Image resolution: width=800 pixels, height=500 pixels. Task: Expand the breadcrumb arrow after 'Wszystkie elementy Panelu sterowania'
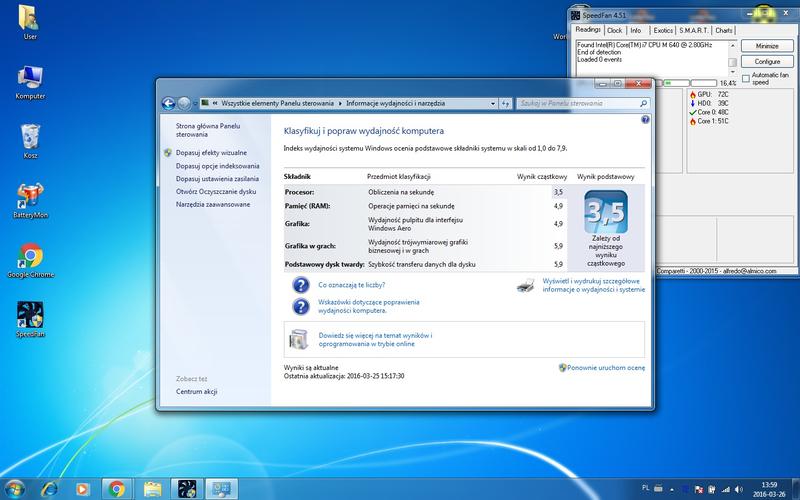[x=340, y=104]
